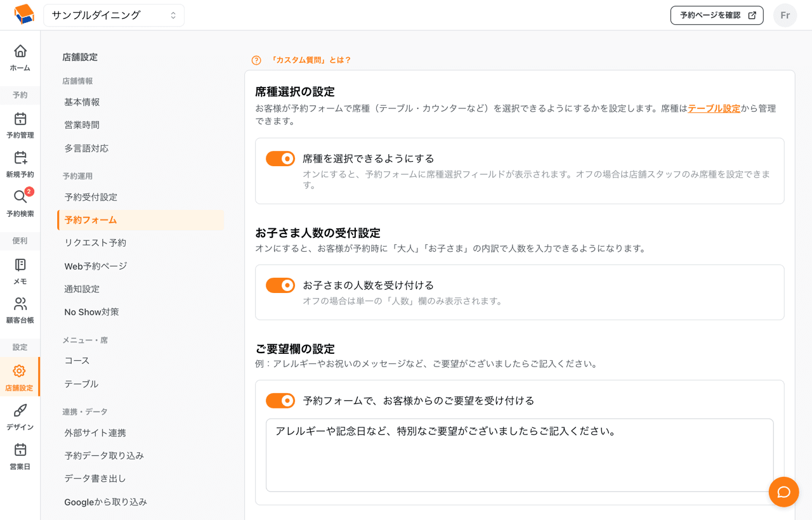Screen dimensions: 812x520
Task: Turn off 席種を選択できるようにする switch
Action: 280,159
